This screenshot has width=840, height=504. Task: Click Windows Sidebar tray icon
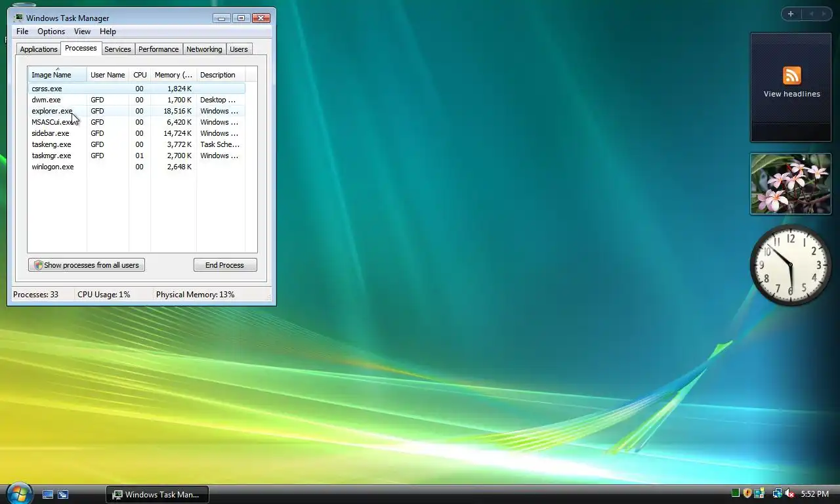point(759,493)
